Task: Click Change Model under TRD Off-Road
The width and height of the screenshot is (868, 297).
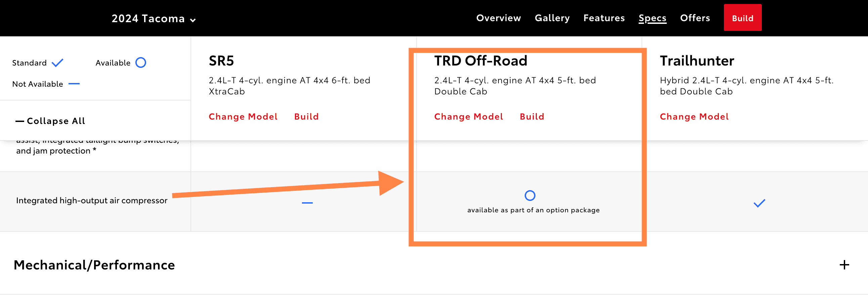Action: tap(468, 116)
